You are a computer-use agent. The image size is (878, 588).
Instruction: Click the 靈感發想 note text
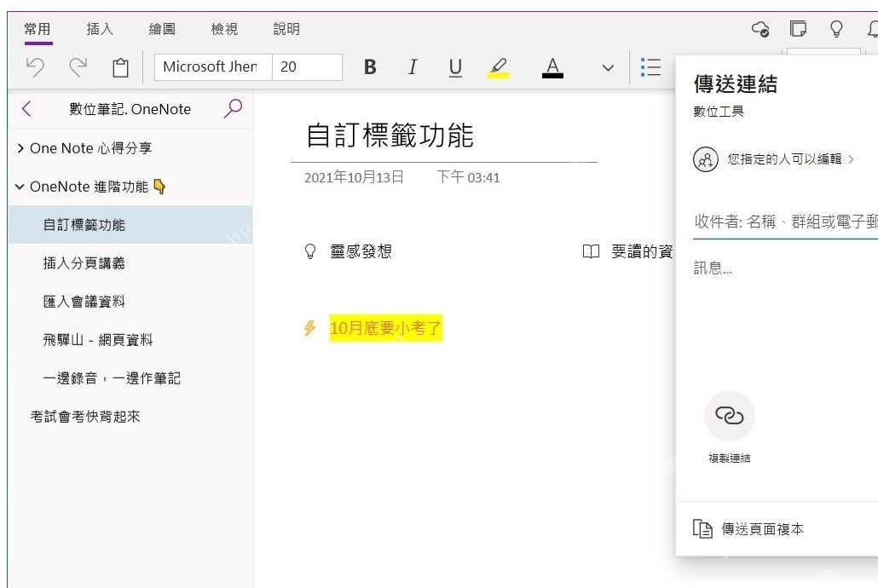(x=361, y=251)
